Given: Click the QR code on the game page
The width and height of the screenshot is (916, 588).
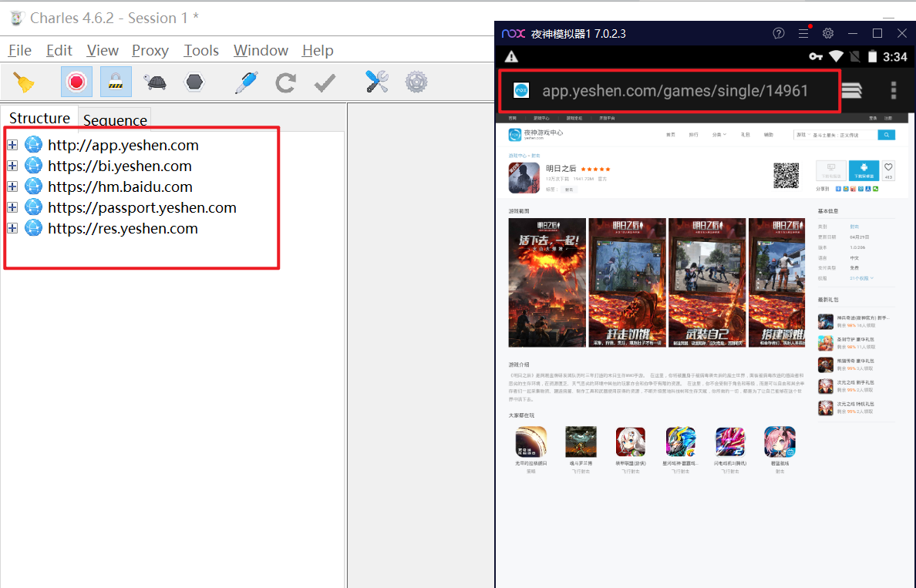Looking at the screenshot, I should [786, 175].
